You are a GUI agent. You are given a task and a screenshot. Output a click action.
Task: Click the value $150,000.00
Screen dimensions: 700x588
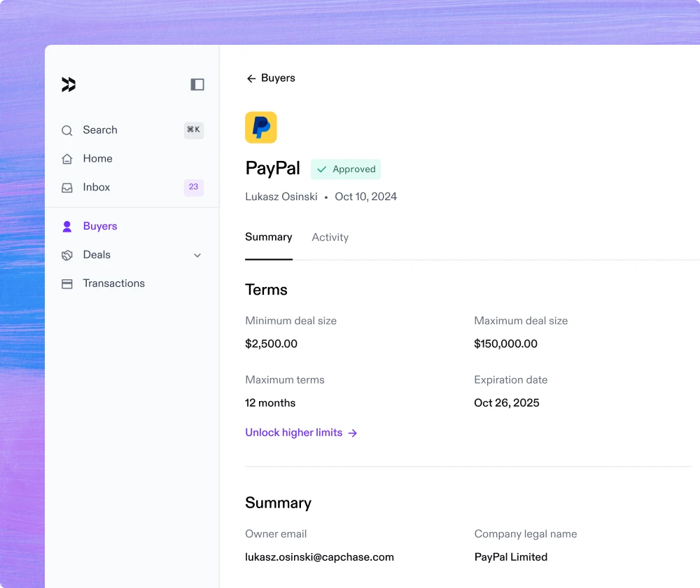[505, 344]
